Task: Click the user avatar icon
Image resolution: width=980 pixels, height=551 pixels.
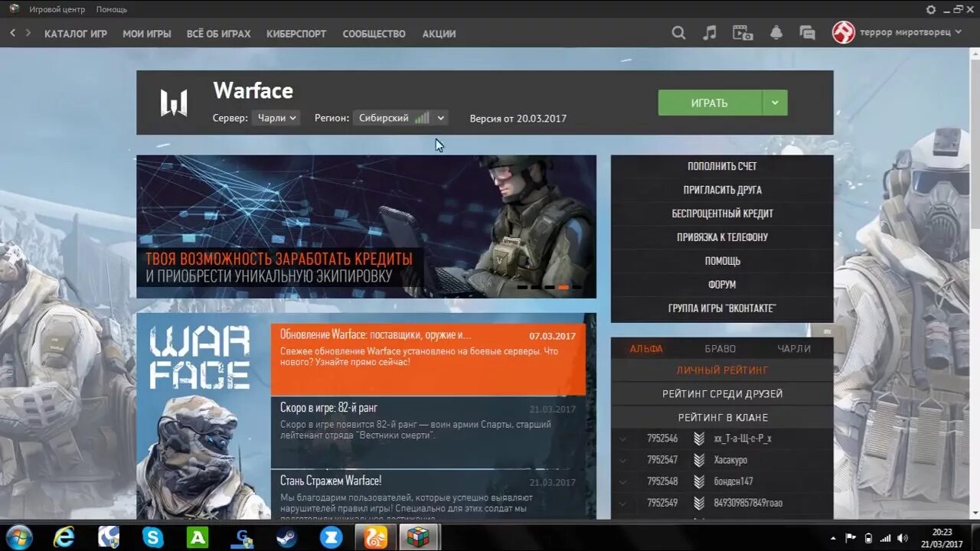Action: click(843, 33)
